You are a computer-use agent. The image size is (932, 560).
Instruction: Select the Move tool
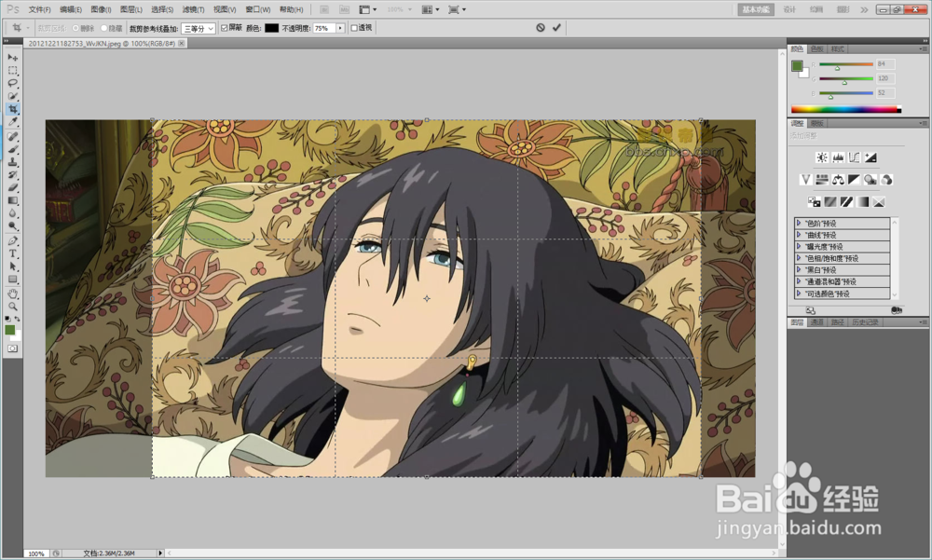(12, 57)
